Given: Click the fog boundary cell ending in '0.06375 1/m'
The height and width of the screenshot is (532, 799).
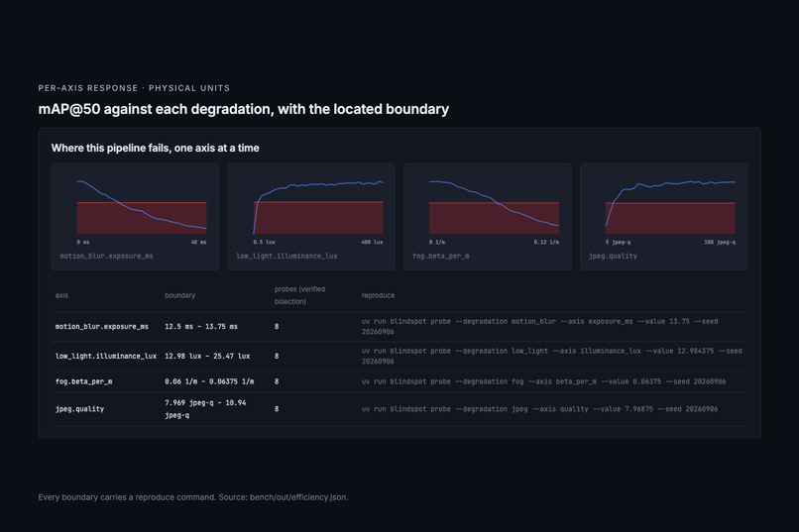Looking at the screenshot, I should pyautogui.click(x=209, y=381).
